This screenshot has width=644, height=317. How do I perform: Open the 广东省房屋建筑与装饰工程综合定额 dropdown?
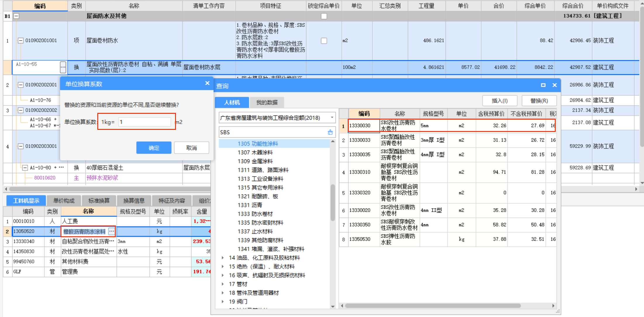332,118
